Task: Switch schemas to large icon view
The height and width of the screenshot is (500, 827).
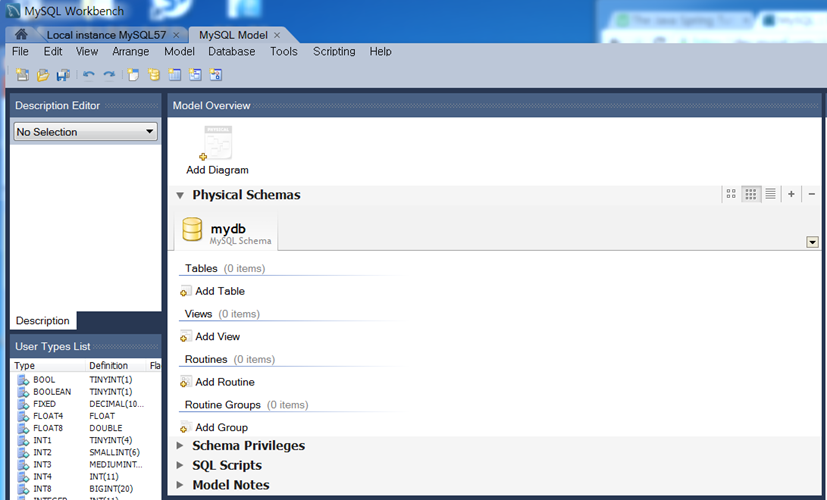Action: (x=730, y=194)
